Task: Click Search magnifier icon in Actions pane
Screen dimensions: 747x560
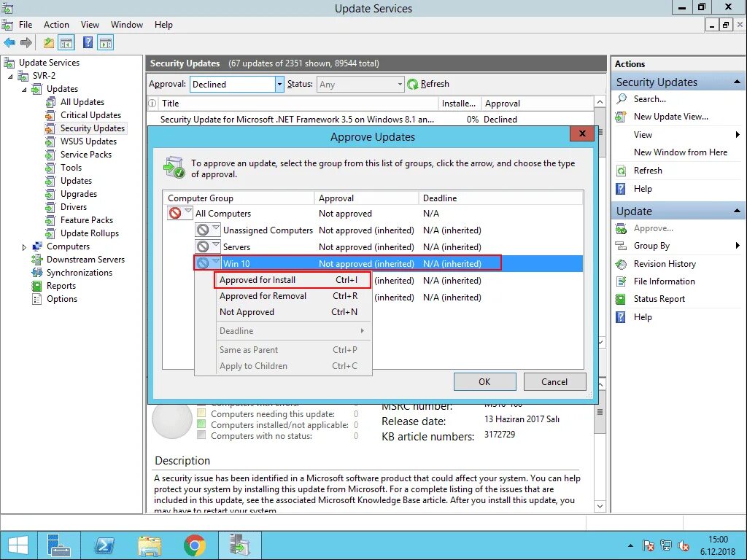Action: [x=622, y=99]
